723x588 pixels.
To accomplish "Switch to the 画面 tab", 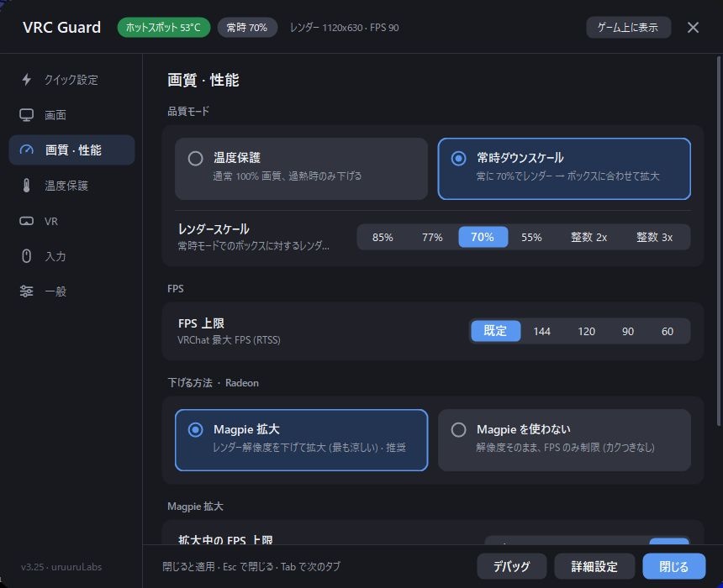I will click(x=72, y=115).
